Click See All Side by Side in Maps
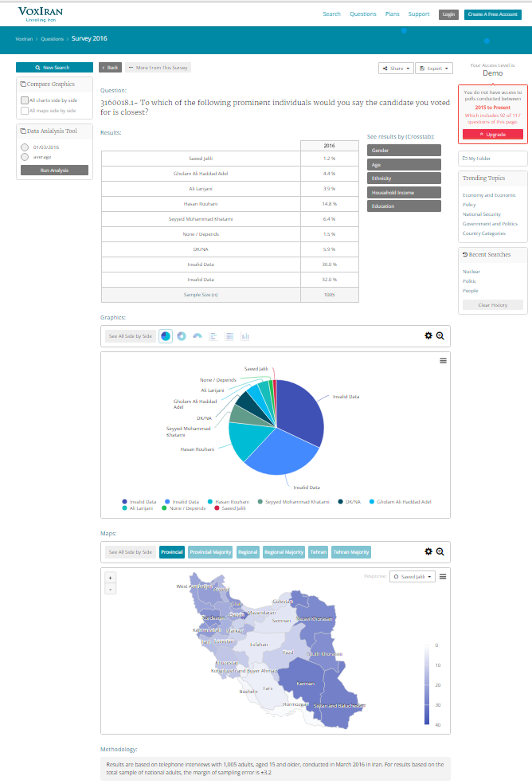 pyautogui.click(x=131, y=552)
